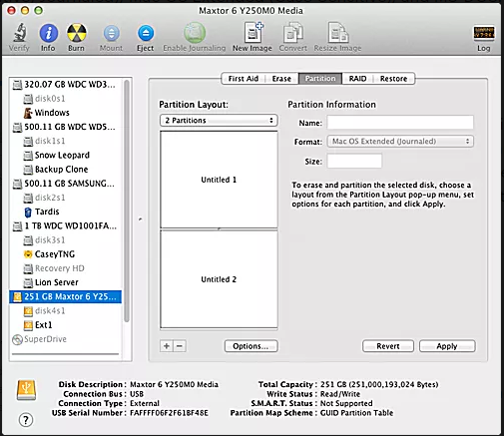Select the Untitled 2 partition block

pyautogui.click(x=219, y=279)
